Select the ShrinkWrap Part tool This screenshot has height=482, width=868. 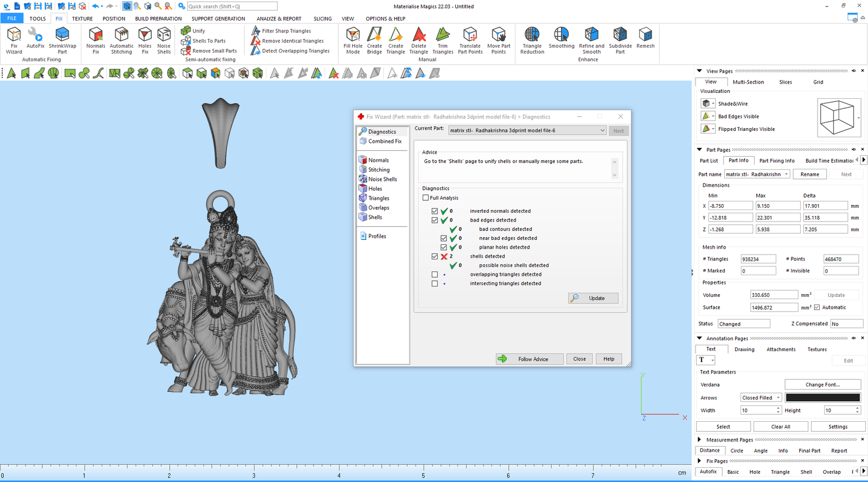(x=62, y=40)
